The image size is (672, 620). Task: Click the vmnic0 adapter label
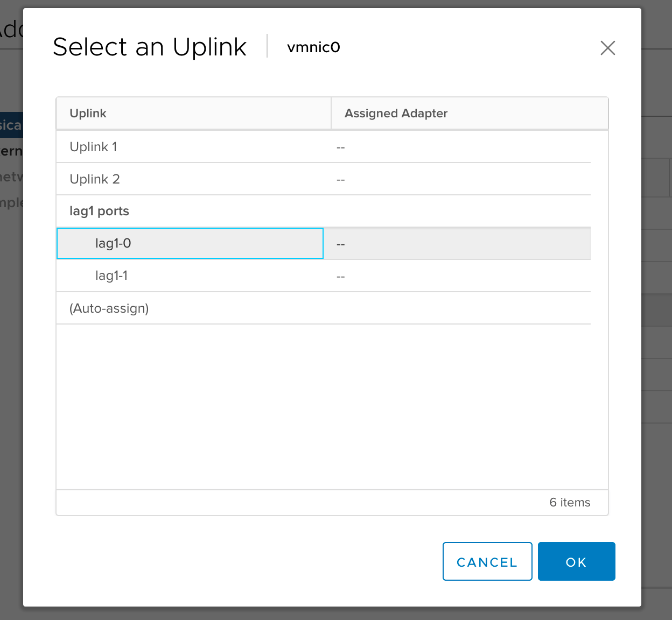[x=313, y=47]
